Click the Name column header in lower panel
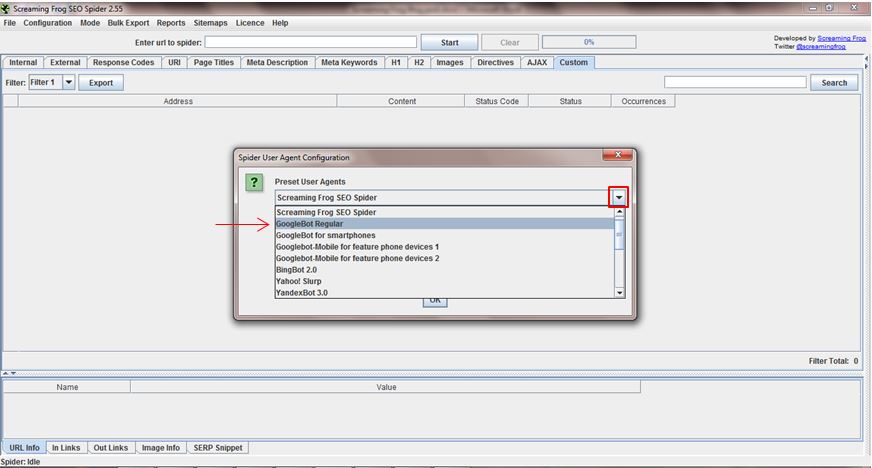Image resolution: width=872 pixels, height=468 pixels. [x=67, y=387]
